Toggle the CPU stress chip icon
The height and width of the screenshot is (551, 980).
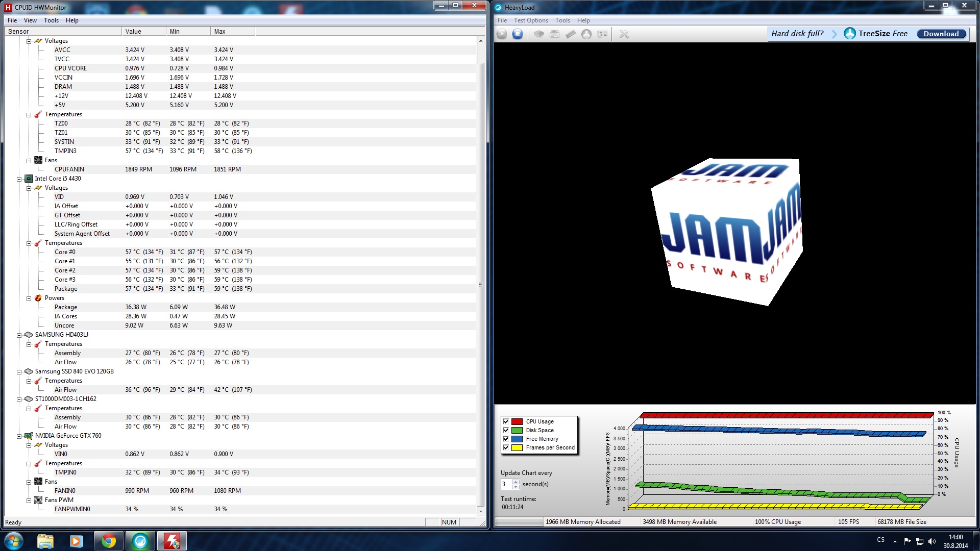tap(538, 34)
